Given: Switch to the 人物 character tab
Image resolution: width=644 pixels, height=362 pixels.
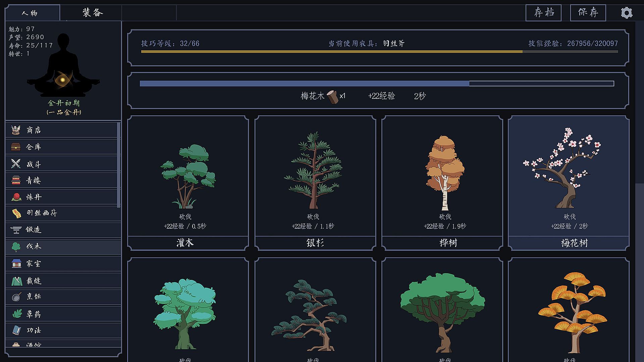Looking at the screenshot, I should 30,13.
